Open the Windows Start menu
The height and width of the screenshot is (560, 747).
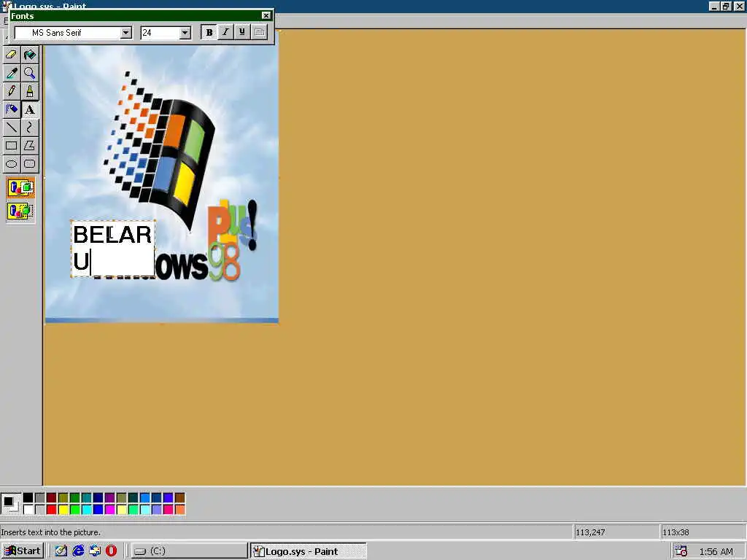coord(23,551)
